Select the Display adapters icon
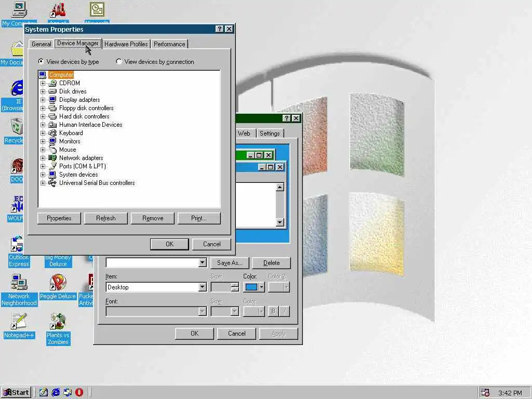The image size is (532, 399). pos(52,100)
